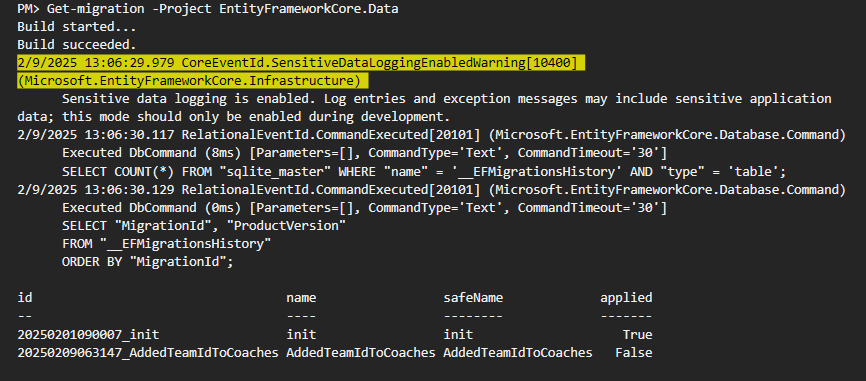Click the 20250201090007_init migration id
Image resolution: width=866 pixels, height=381 pixels.
tap(88, 335)
